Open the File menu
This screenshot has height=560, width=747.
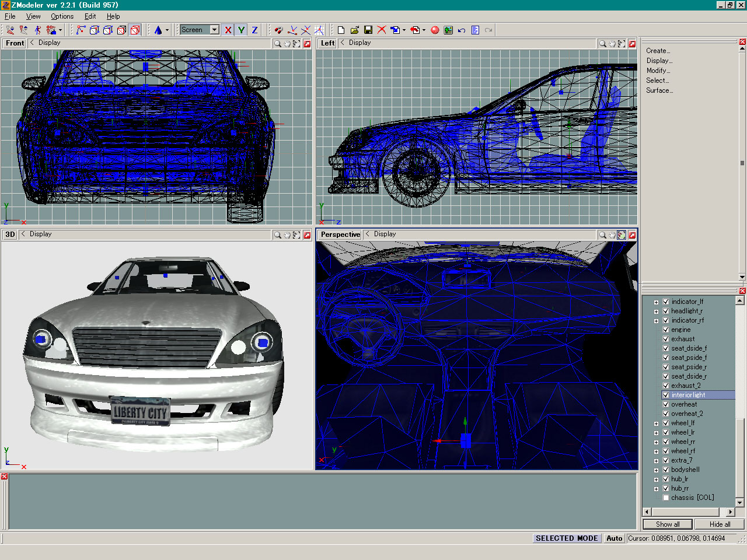click(x=10, y=16)
